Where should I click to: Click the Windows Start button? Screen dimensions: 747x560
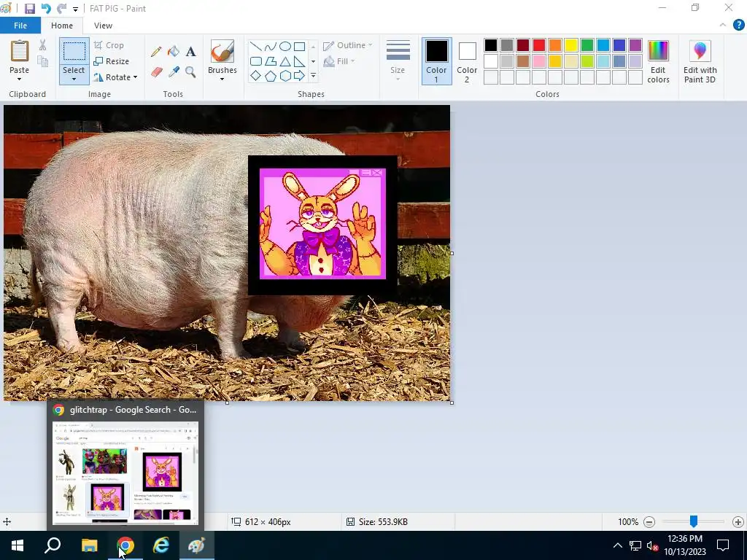click(18, 545)
